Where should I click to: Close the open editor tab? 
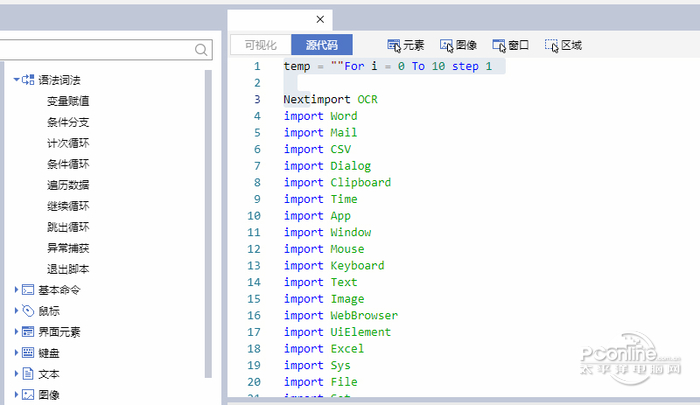click(x=320, y=19)
